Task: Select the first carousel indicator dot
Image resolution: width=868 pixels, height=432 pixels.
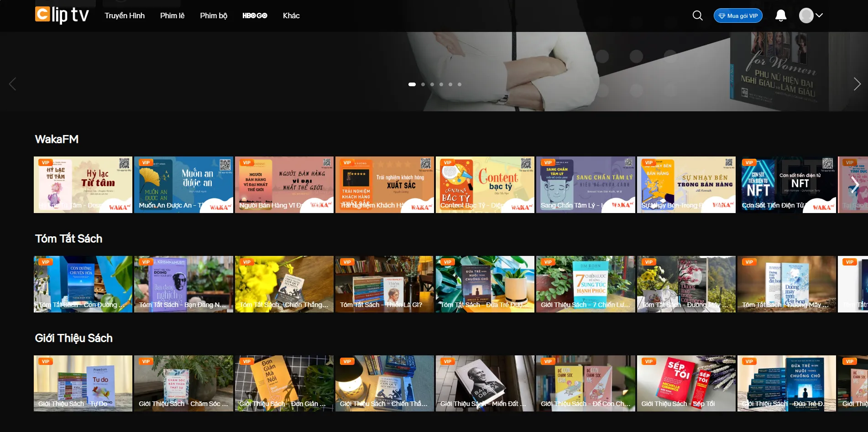Action: 412,84
